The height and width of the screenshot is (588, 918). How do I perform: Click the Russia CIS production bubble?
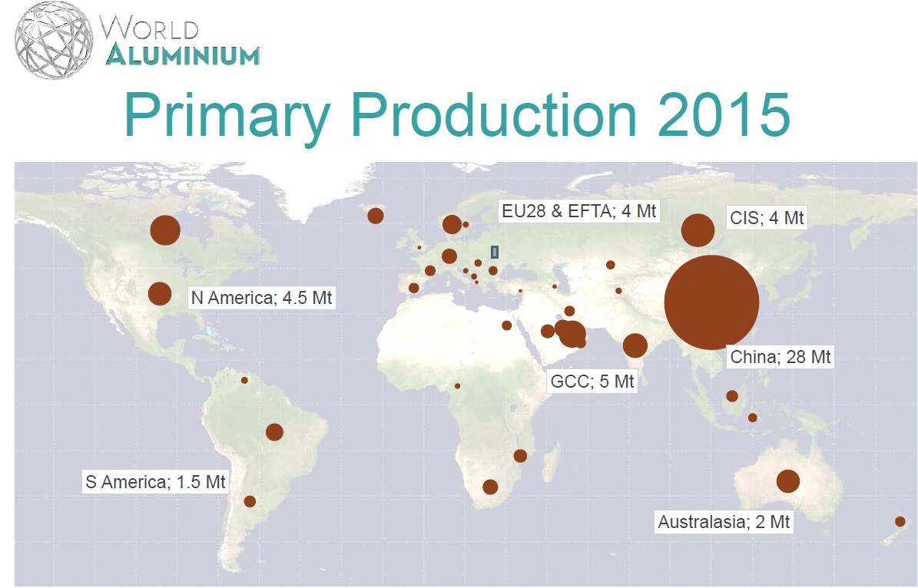click(698, 230)
